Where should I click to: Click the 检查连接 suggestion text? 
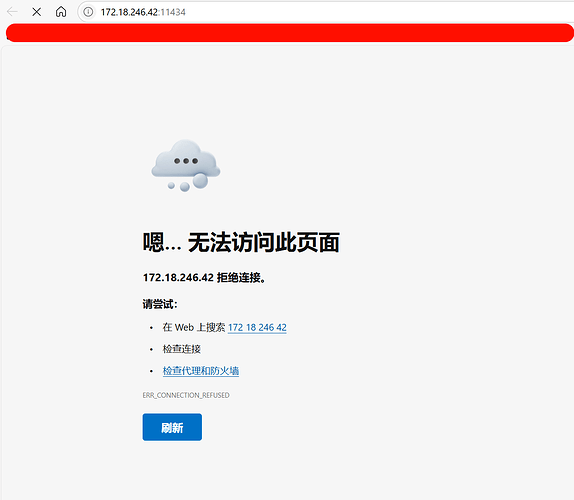[182, 349]
